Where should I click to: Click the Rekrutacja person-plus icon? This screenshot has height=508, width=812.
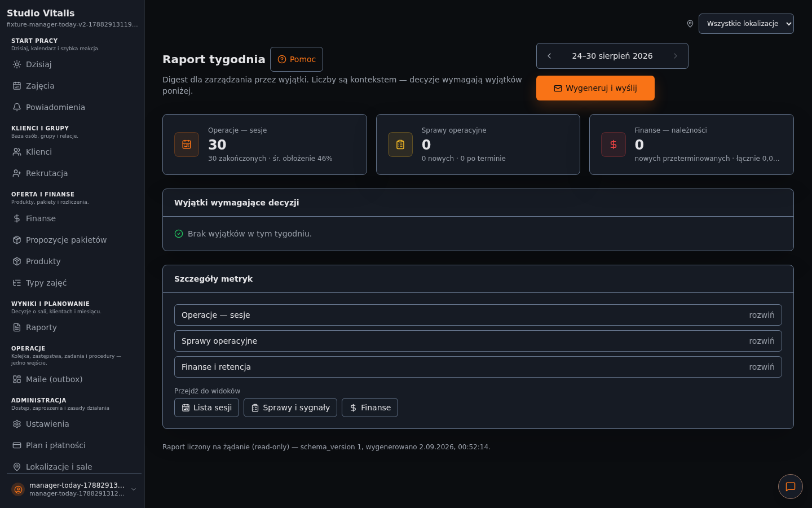[17, 173]
